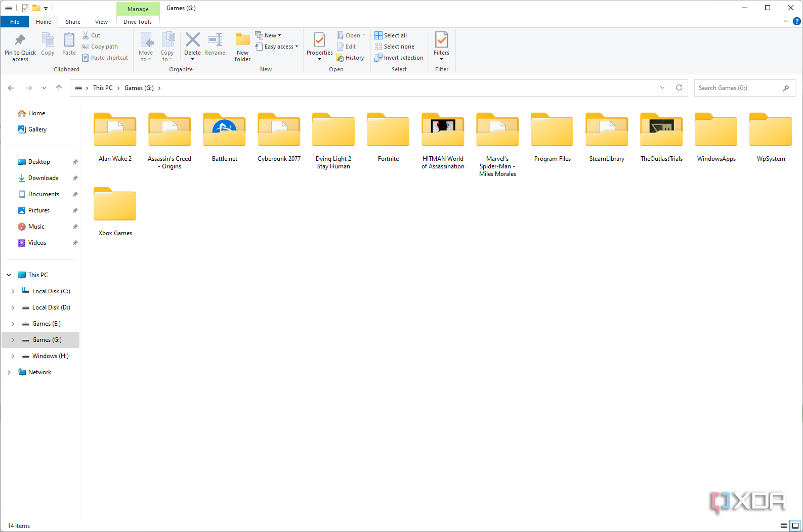Open the Help question mark icon
803x532 pixels.
pos(796,21)
